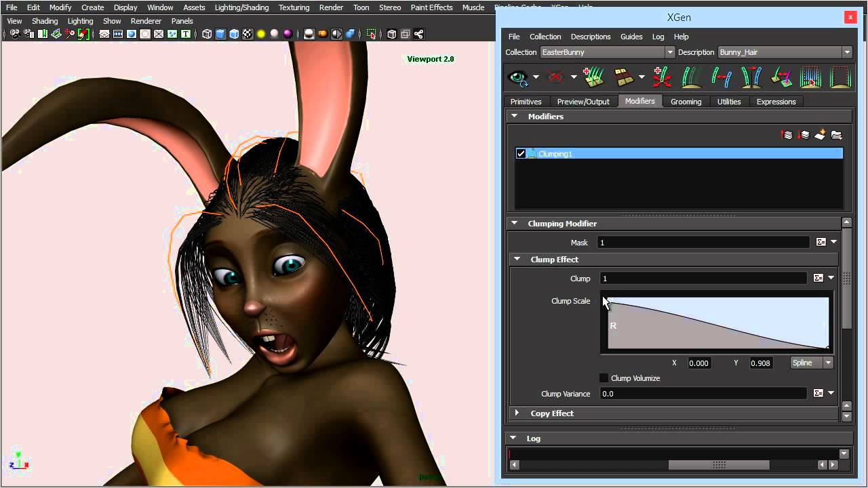
Task: Click the Clump Variance input field
Action: click(702, 394)
